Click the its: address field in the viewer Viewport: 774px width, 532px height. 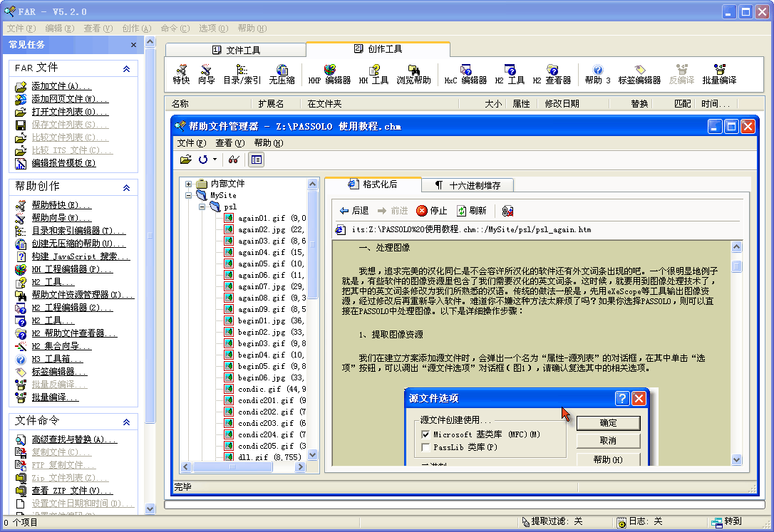click(x=538, y=229)
